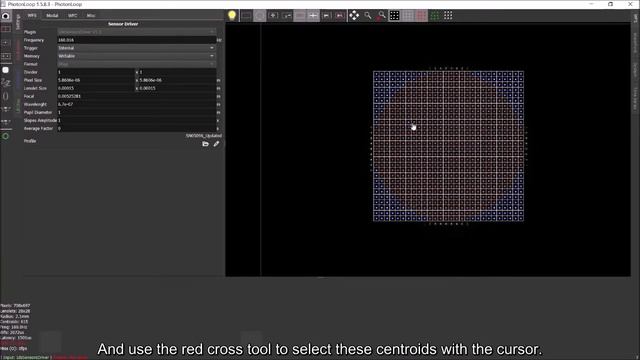Click the 'Sensor Driver' panel heading
The height and width of the screenshot is (360, 640).
click(123, 24)
